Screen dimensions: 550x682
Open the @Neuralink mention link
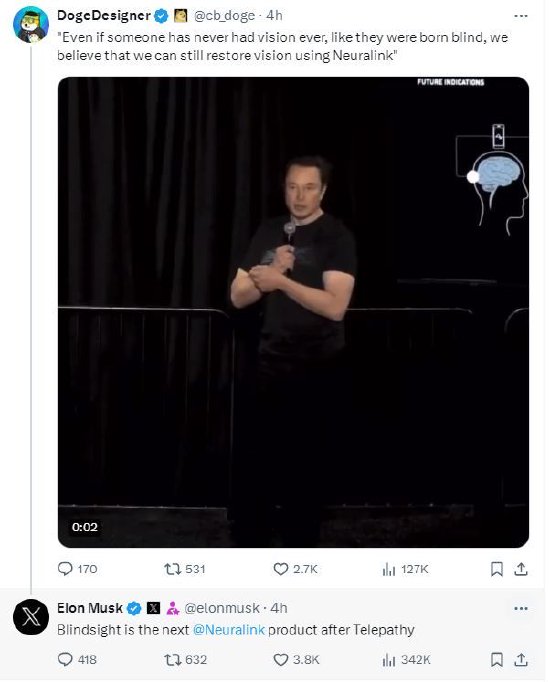pyautogui.click(x=229, y=630)
